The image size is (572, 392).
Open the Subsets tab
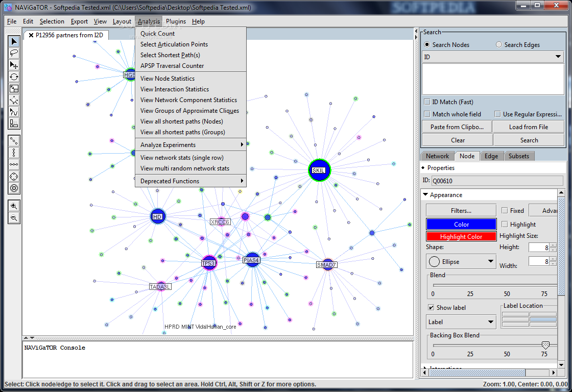(519, 156)
